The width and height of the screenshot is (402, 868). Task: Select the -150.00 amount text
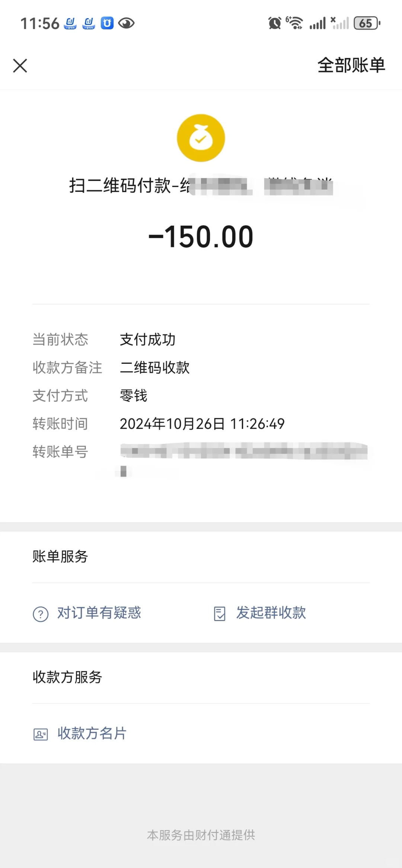point(201,237)
